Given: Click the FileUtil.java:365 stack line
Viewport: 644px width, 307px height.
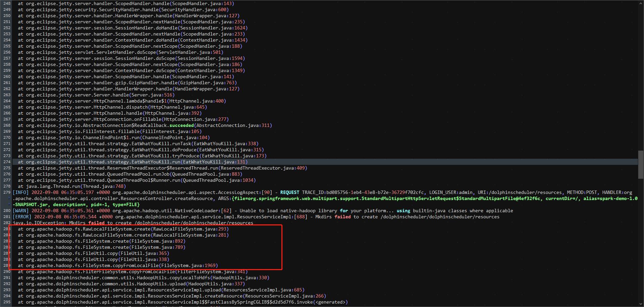Looking at the screenshot, I should [x=94, y=253].
